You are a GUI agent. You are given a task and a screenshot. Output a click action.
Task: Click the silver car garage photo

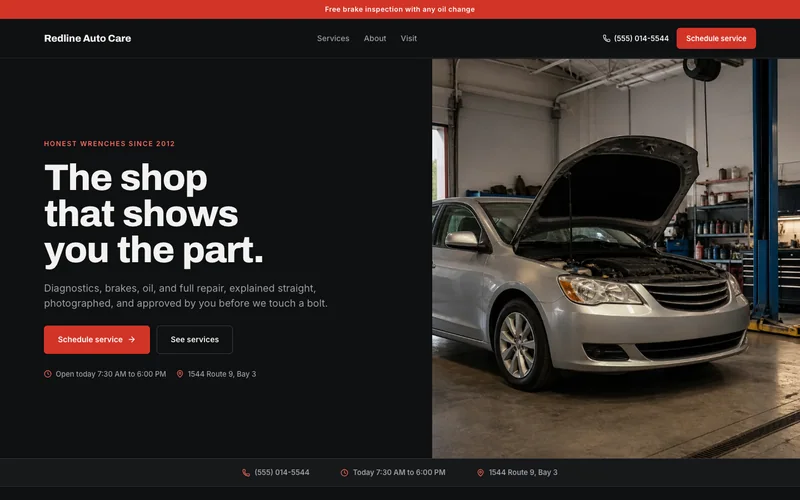(x=616, y=258)
